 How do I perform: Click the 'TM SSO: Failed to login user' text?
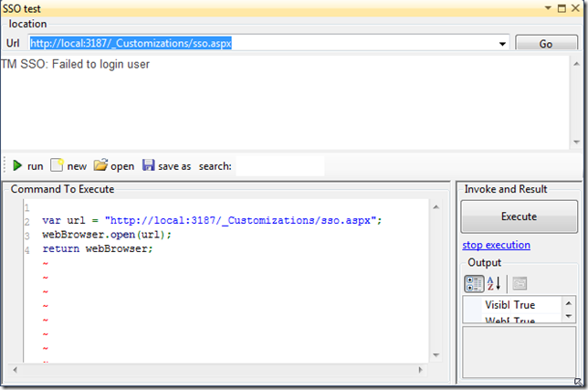[76, 64]
